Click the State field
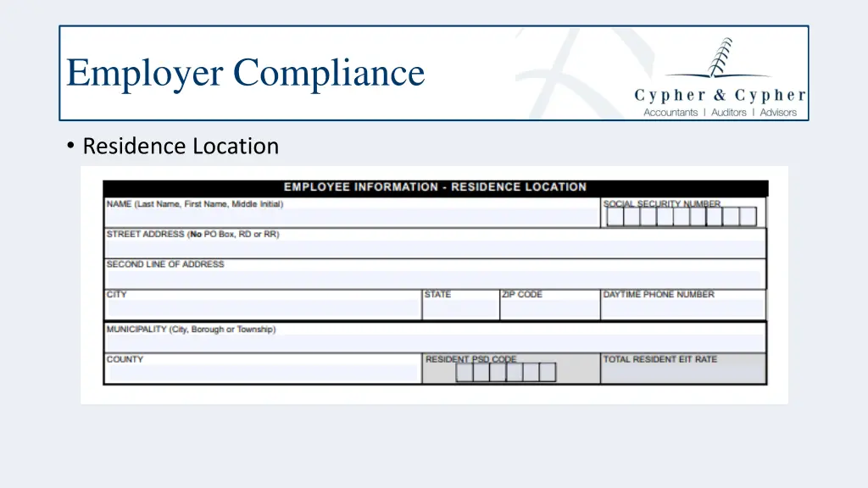The width and height of the screenshot is (868, 488). click(460, 304)
